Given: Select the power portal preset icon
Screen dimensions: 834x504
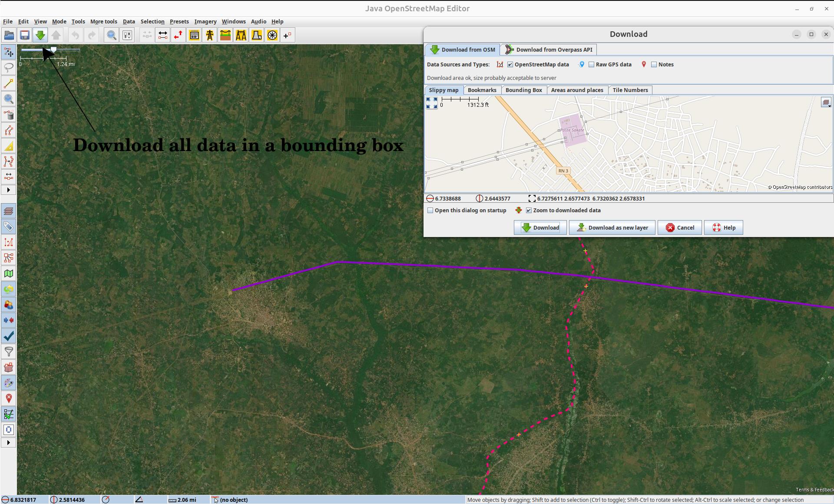Looking at the screenshot, I should pyautogui.click(x=241, y=35).
